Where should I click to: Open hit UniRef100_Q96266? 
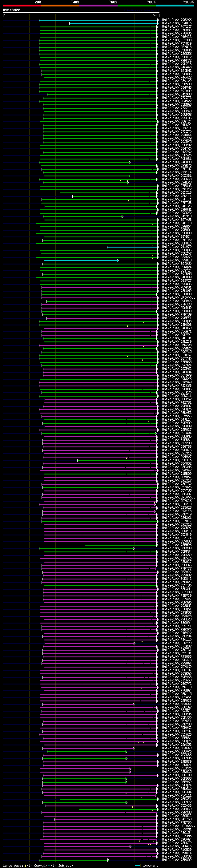coord(176,20)
